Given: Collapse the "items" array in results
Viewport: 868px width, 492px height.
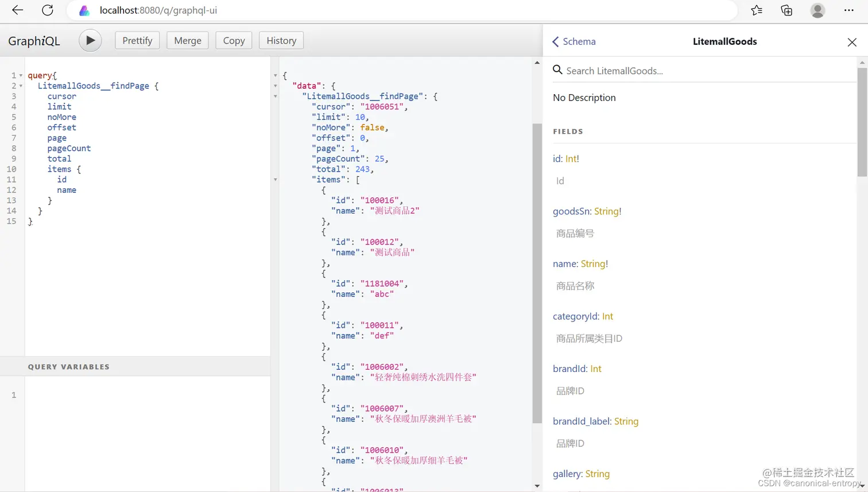Looking at the screenshot, I should click(x=276, y=180).
